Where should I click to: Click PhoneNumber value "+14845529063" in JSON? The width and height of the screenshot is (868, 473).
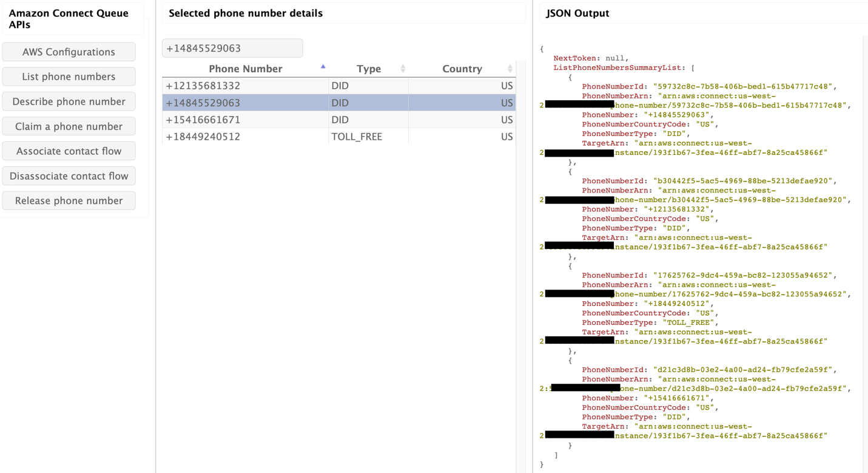(x=676, y=115)
